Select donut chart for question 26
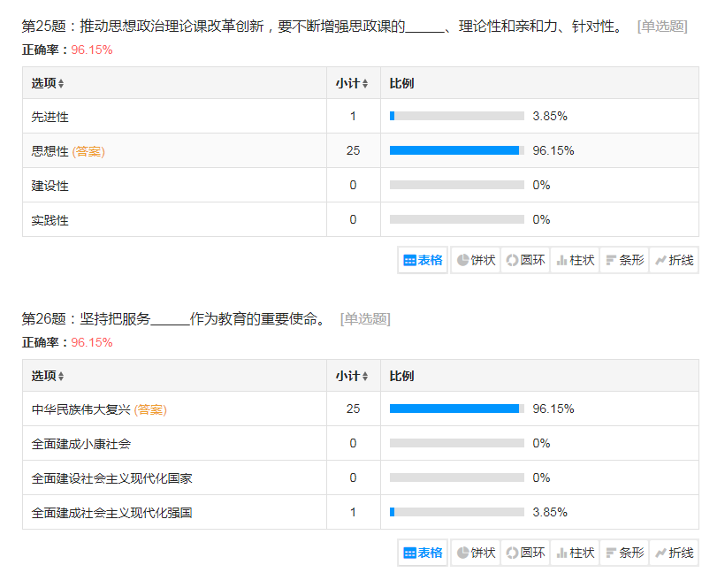The height and width of the screenshot is (588, 725). click(x=524, y=553)
